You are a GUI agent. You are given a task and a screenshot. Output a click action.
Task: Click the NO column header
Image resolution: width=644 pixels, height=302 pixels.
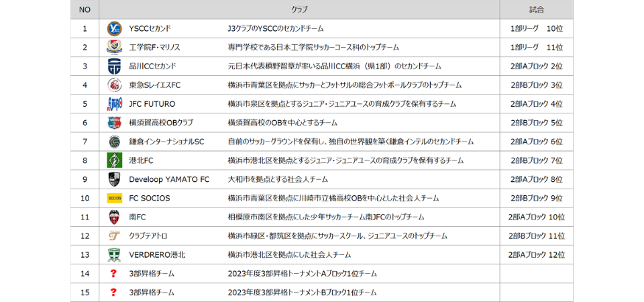pos(85,9)
